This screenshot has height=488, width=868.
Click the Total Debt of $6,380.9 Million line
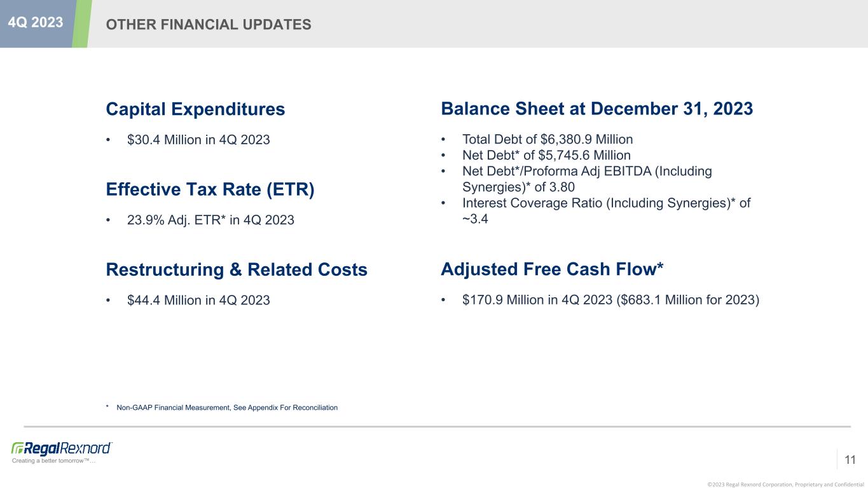(x=548, y=139)
